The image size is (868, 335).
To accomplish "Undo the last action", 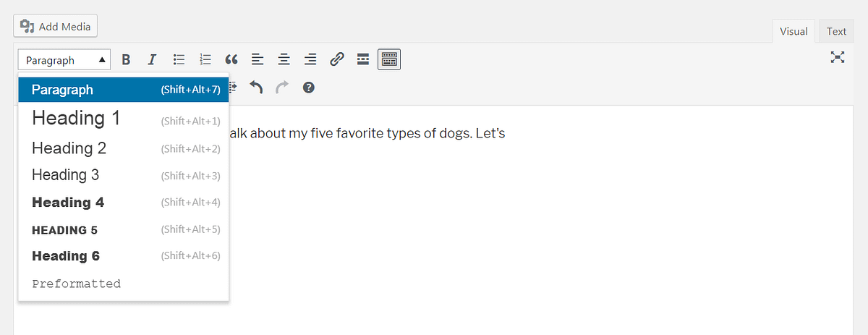I will [256, 88].
